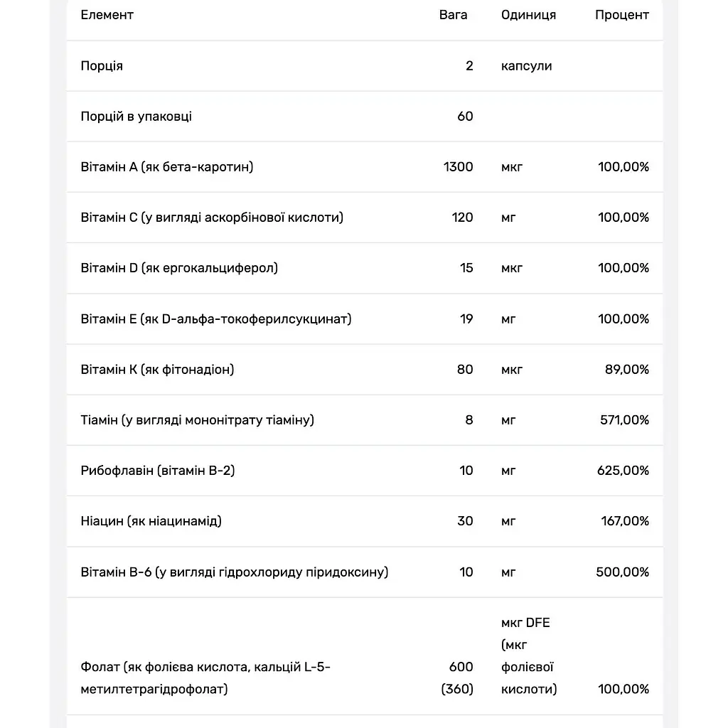Click the 571,00% percentage value
The height and width of the screenshot is (728, 728).
point(624,420)
